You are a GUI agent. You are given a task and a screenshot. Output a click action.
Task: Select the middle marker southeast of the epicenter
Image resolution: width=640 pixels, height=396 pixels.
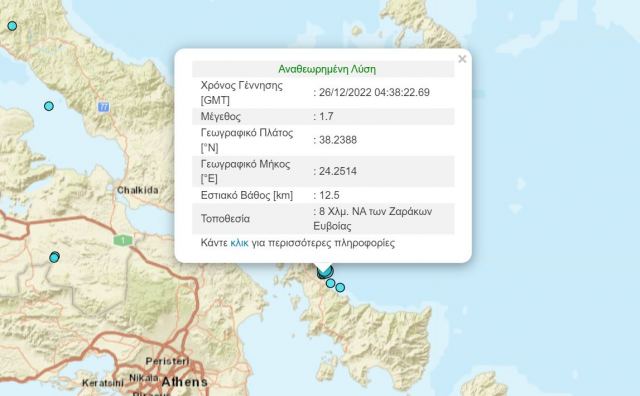[x=331, y=283]
